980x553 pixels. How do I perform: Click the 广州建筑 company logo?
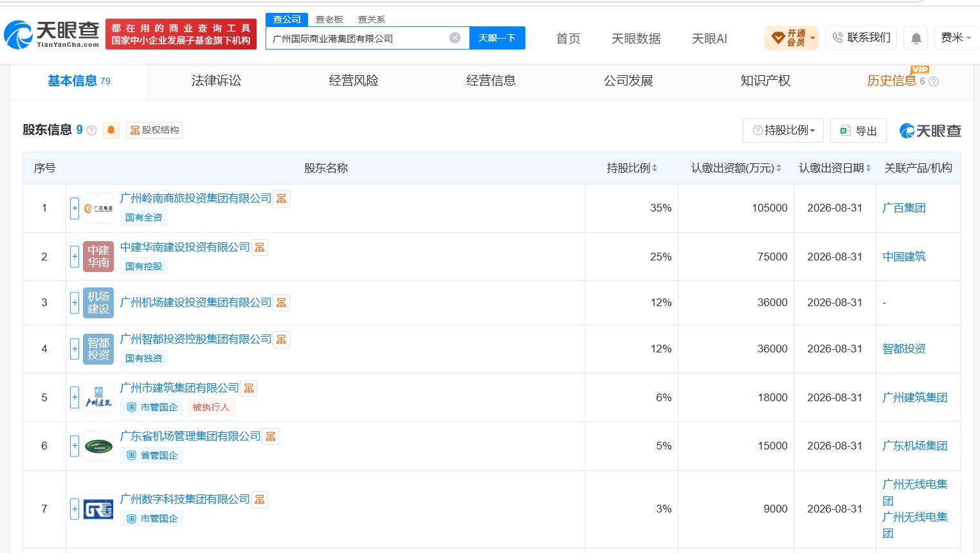coord(98,397)
